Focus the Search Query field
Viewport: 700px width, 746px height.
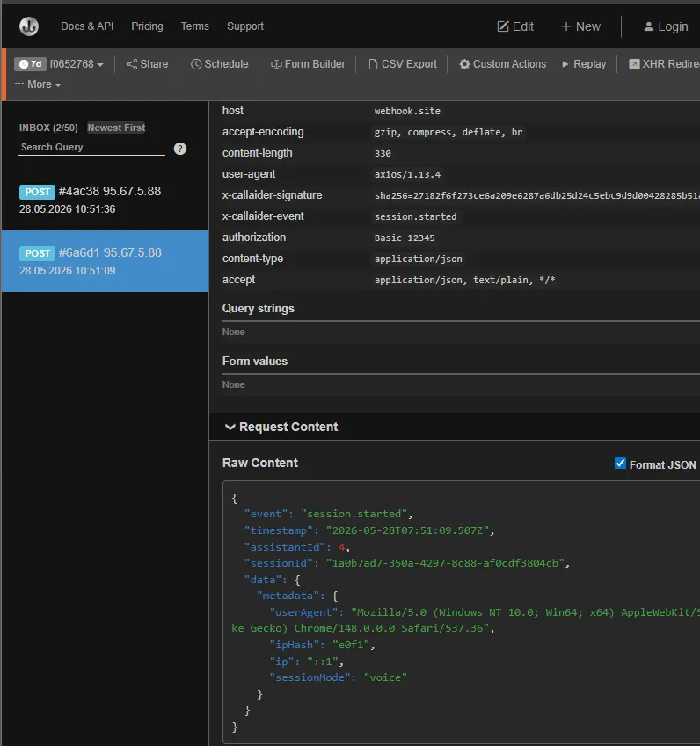(x=91, y=148)
